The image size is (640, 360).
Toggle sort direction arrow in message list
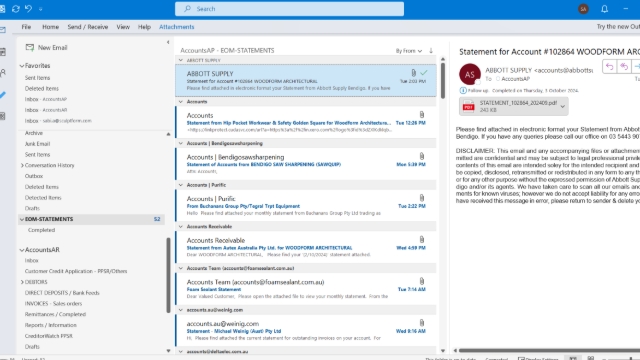coord(431,51)
